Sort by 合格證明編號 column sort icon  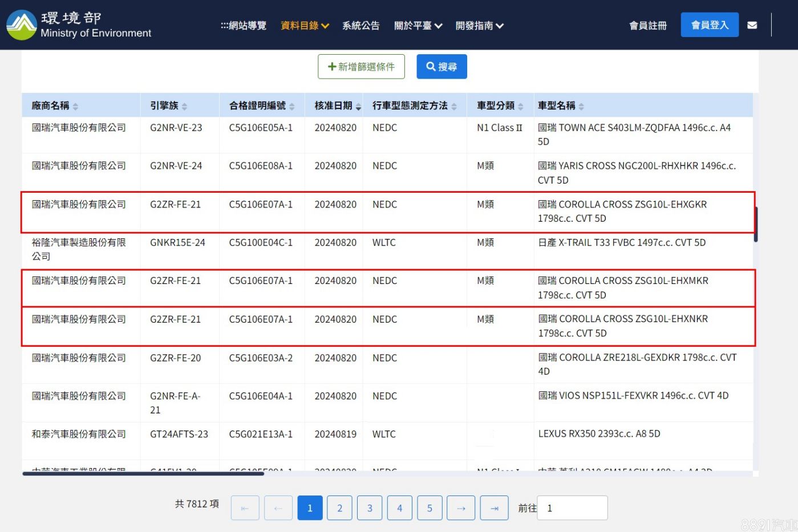pyautogui.click(x=292, y=107)
